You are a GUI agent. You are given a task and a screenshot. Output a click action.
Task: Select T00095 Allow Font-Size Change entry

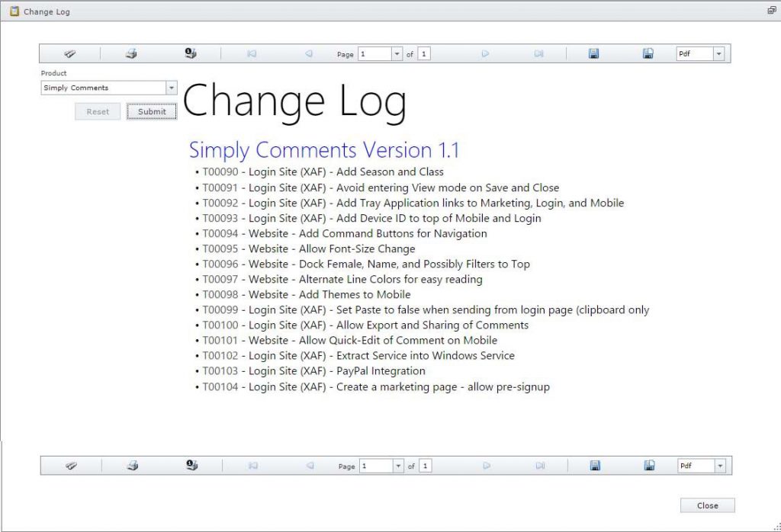[308, 248]
